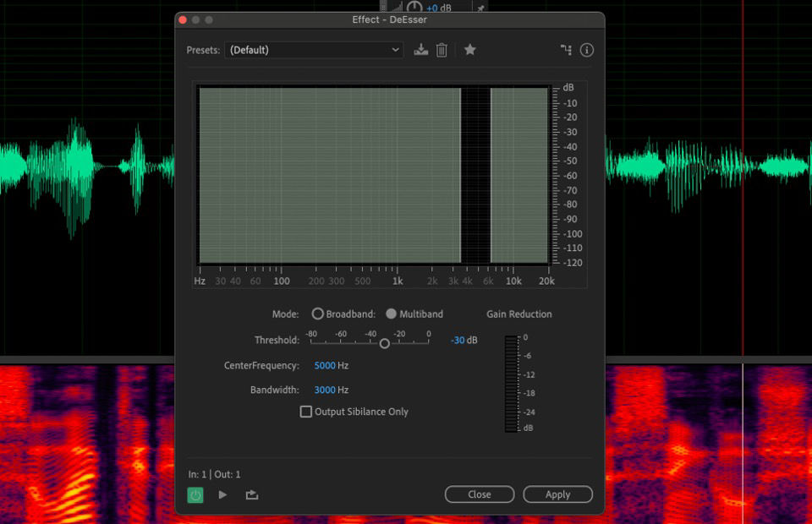Adjust the Threshold slider handle

tap(385, 343)
